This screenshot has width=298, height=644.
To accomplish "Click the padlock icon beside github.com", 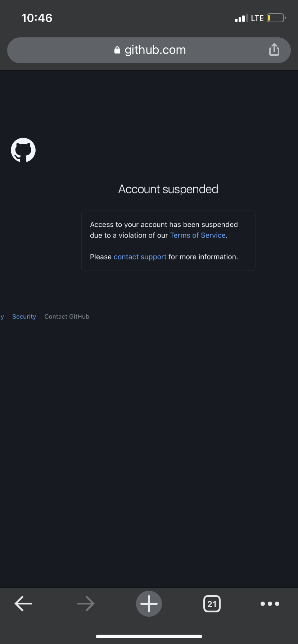I will 117,50.
